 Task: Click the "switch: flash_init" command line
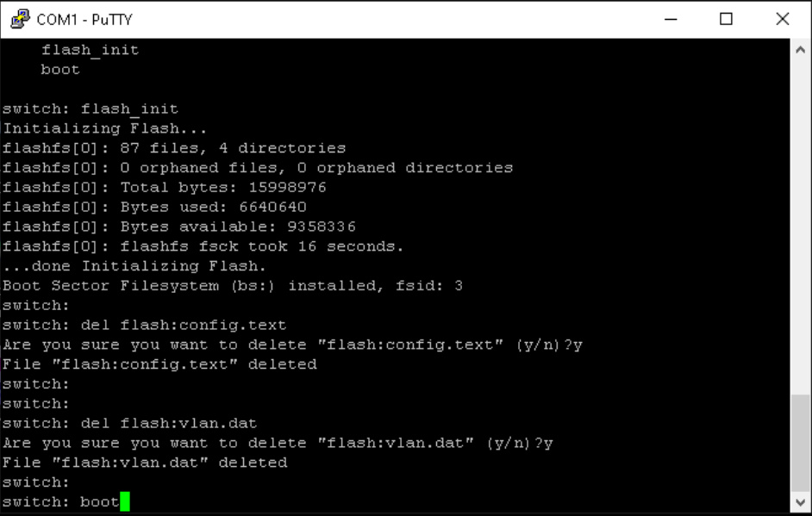(91, 109)
